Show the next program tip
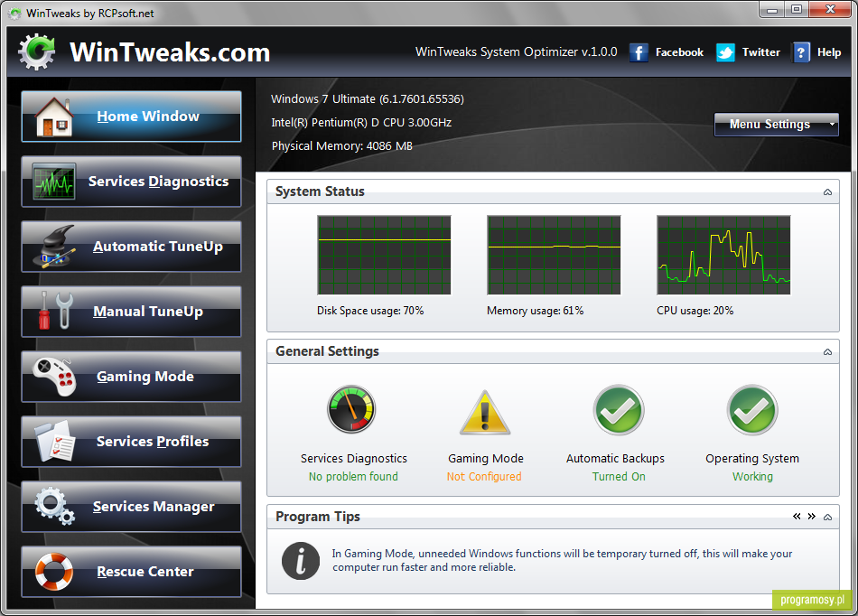858x616 pixels. (x=812, y=517)
